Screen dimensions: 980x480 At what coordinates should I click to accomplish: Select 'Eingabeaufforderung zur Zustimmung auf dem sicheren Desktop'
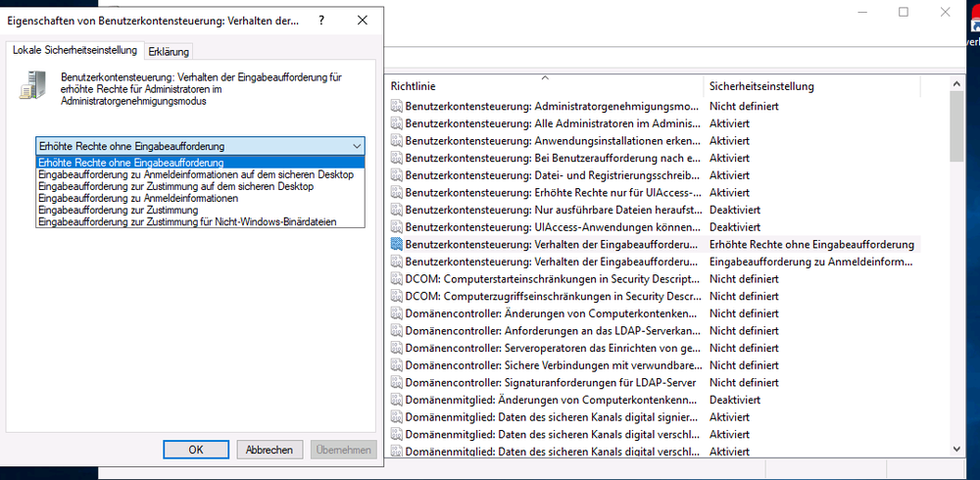tap(175, 185)
